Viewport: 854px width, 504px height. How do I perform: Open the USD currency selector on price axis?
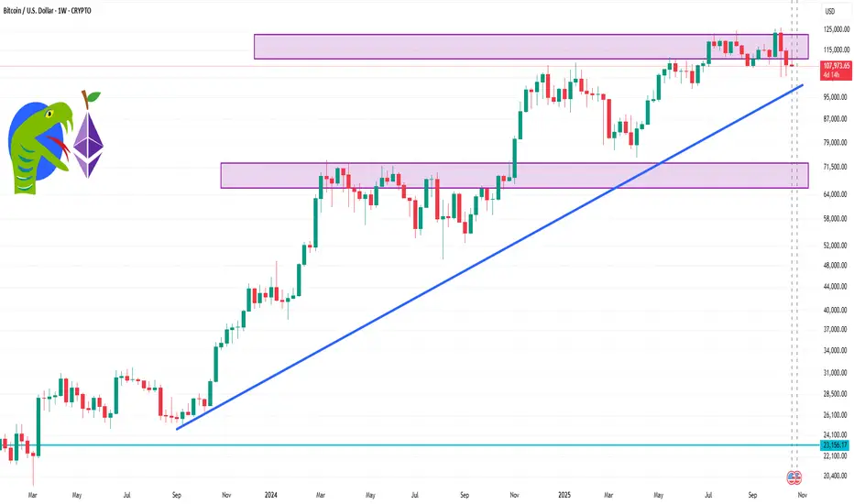coord(830,11)
